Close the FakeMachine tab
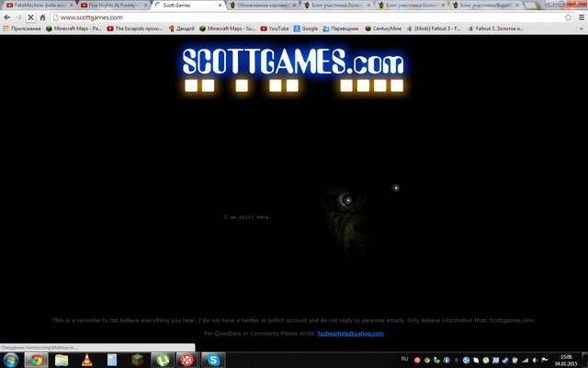 (72, 6)
